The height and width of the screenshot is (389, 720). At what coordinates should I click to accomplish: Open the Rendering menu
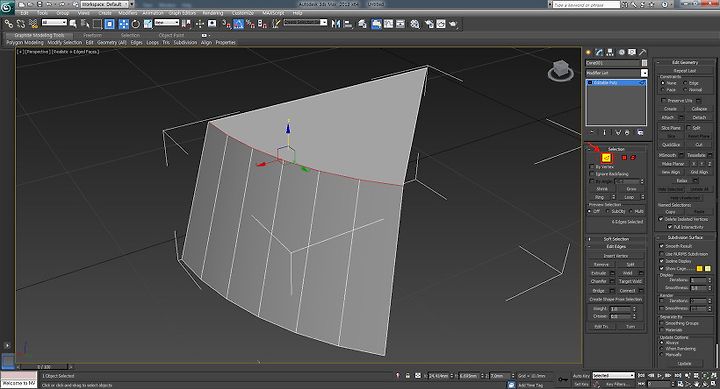coord(213,13)
